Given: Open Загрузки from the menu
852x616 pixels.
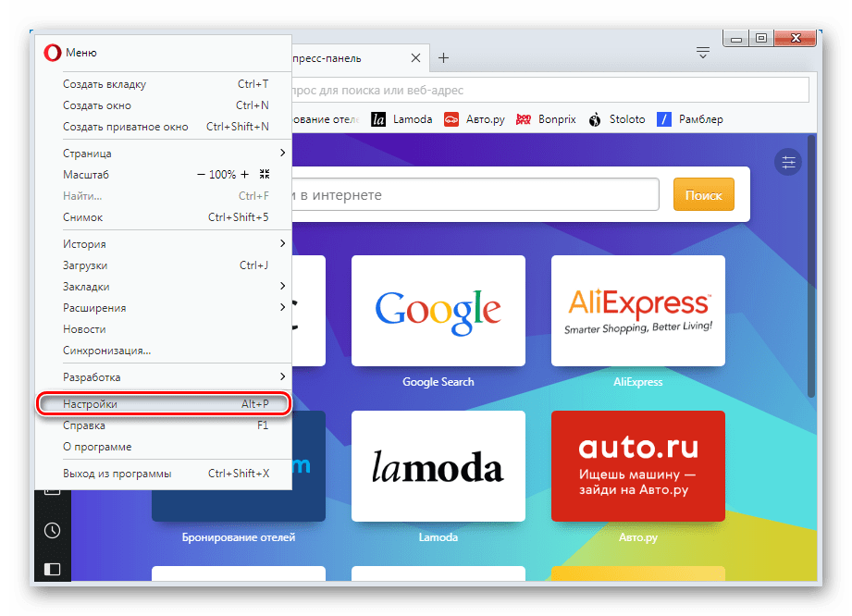Looking at the screenshot, I should (x=164, y=265).
